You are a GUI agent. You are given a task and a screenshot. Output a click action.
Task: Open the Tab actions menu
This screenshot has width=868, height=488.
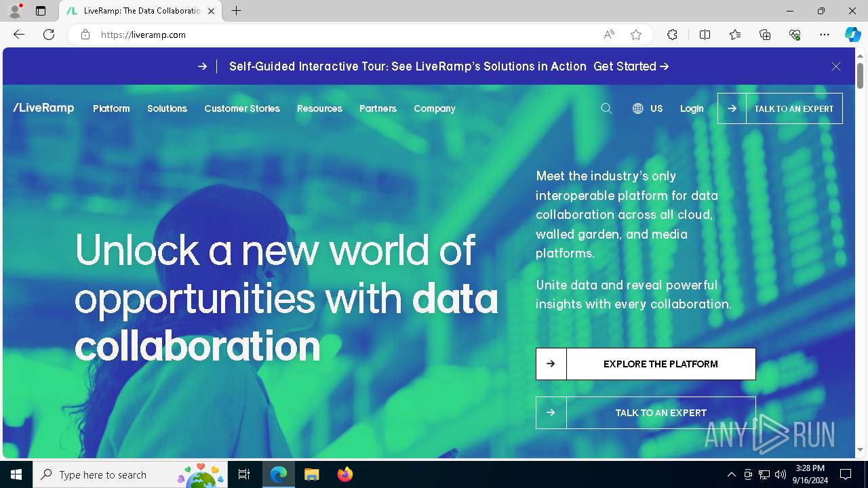point(41,11)
